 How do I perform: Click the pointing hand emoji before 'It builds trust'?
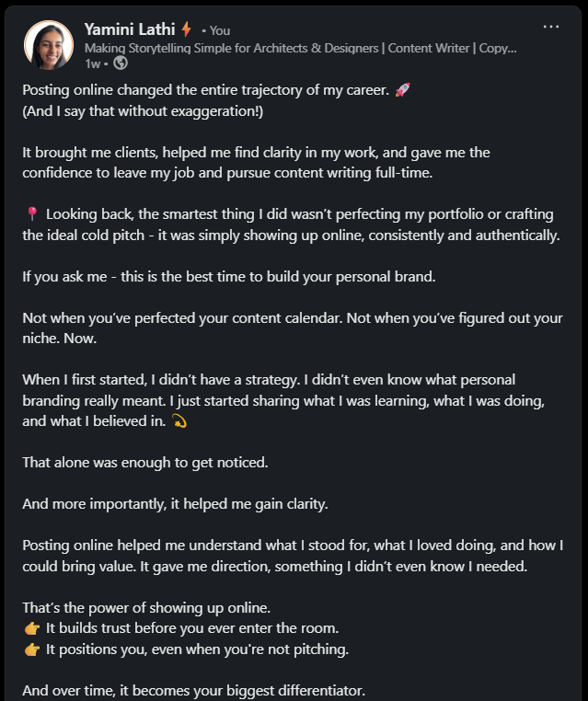[32, 628]
